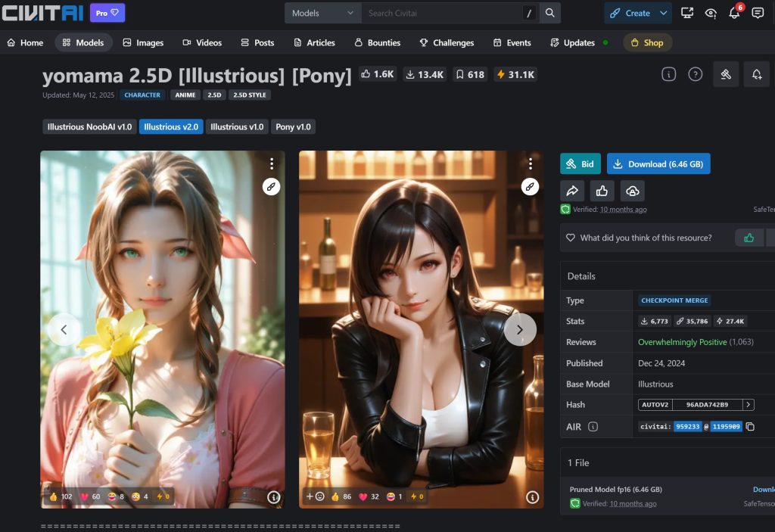Open the Models search category dropdown

coord(322,13)
